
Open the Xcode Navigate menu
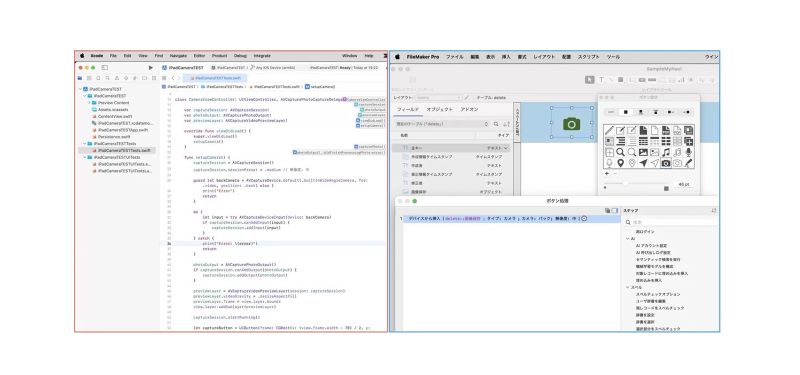pyautogui.click(x=178, y=56)
